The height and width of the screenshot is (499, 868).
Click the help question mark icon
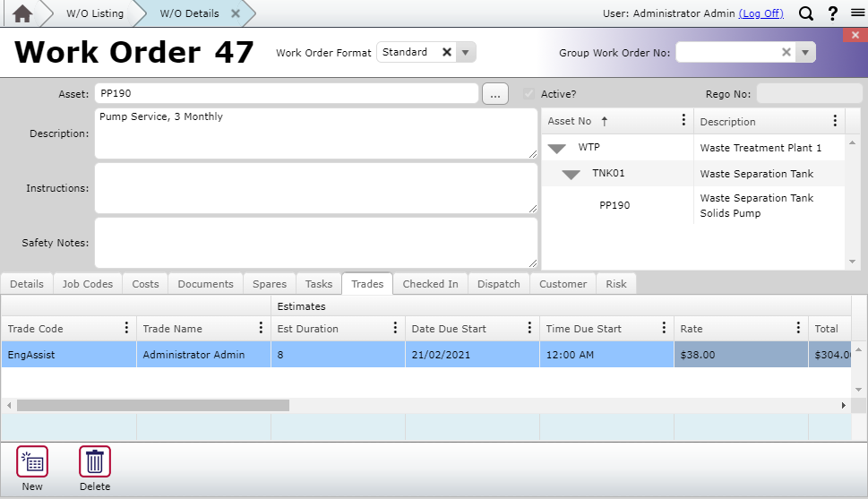(x=832, y=13)
